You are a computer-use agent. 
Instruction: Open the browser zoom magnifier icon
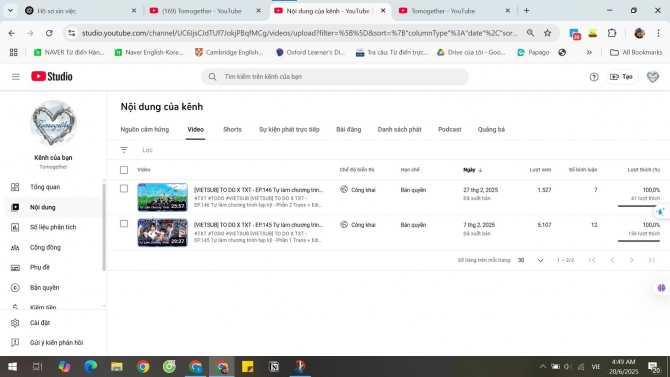pyautogui.click(x=530, y=33)
